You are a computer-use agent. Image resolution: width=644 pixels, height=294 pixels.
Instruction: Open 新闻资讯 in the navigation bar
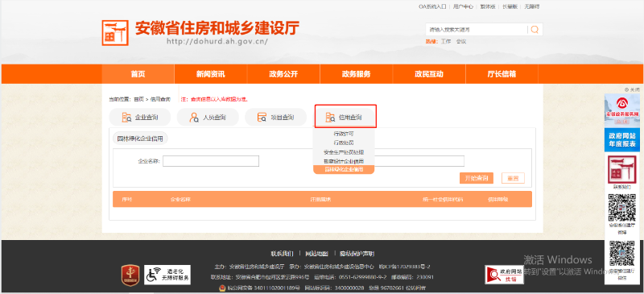point(211,74)
